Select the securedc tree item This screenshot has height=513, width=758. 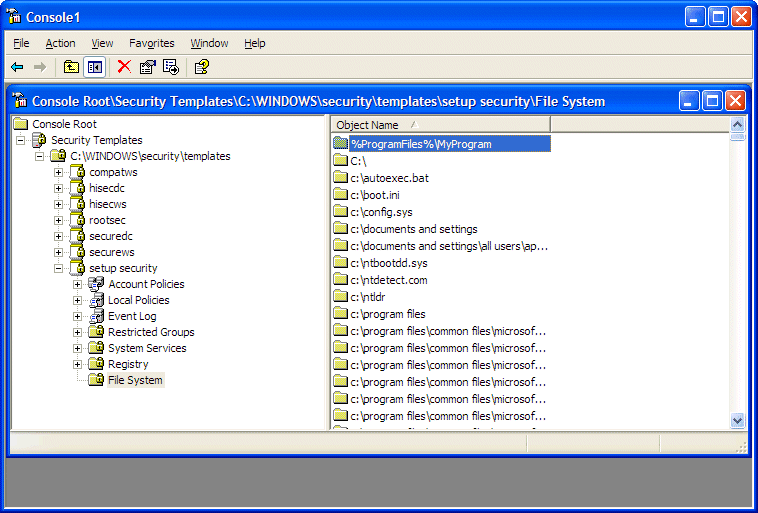click(111, 236)
